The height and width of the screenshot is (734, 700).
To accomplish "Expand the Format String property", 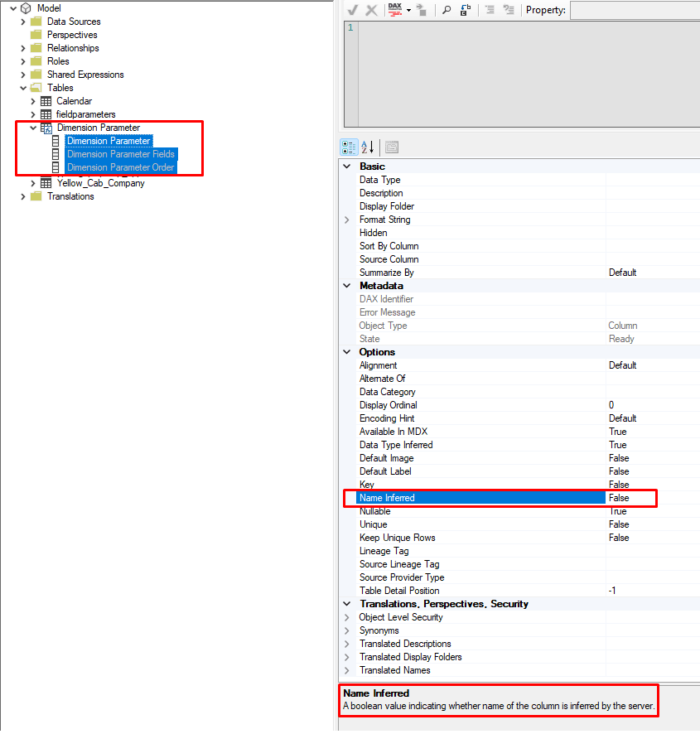I will tap(347, 219).
